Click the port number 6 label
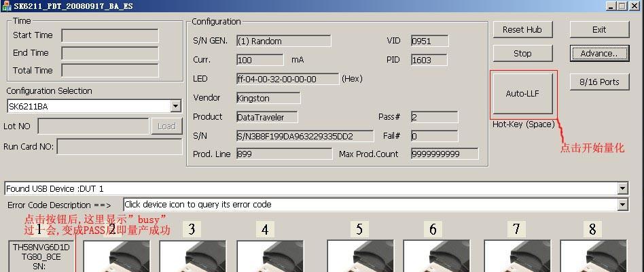The image size is (644, 272). tap(433, 229)
